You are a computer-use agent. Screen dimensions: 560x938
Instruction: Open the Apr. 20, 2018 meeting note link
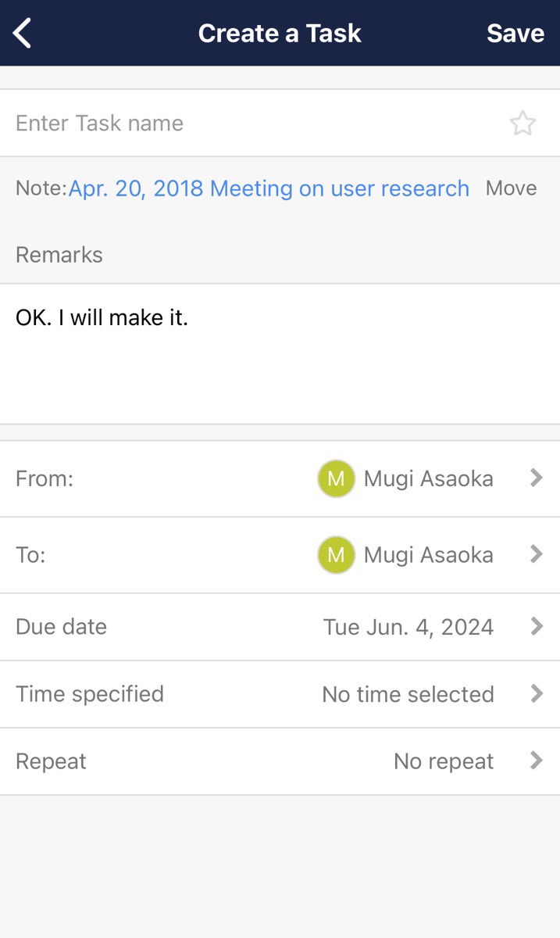pyautogui.click(x=269, y=188)
